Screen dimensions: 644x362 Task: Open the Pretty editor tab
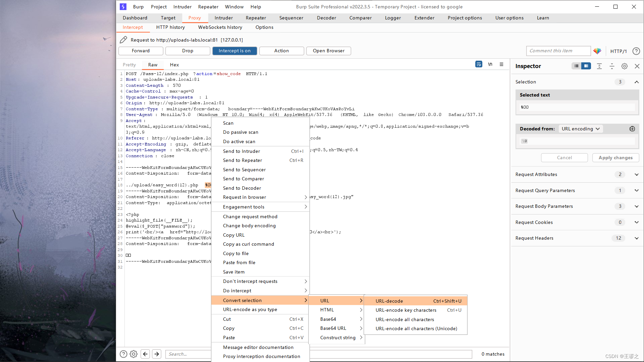129,65
